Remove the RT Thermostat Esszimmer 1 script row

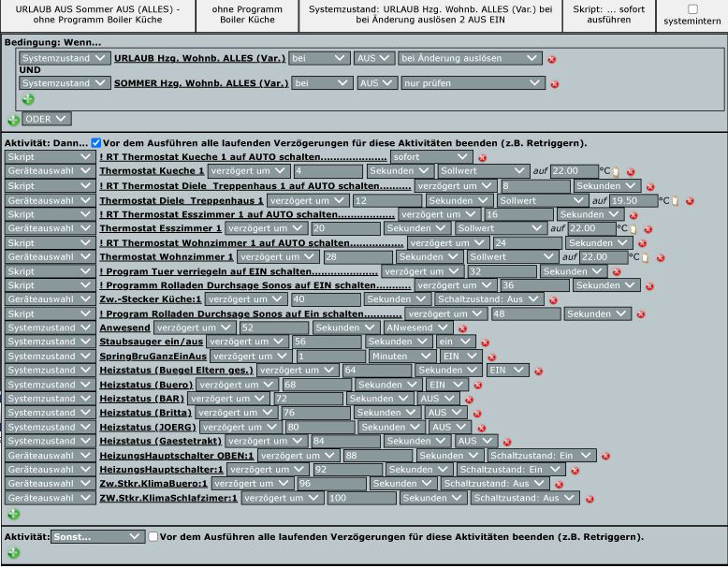click(x=633, y=215)
